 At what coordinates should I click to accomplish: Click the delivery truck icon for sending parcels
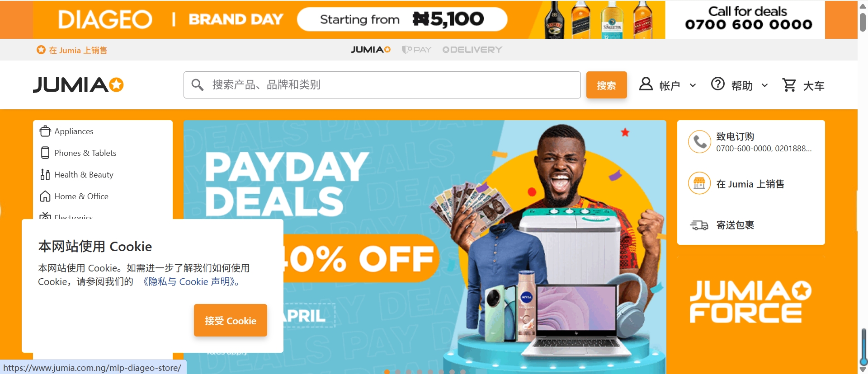coord(699,225)
